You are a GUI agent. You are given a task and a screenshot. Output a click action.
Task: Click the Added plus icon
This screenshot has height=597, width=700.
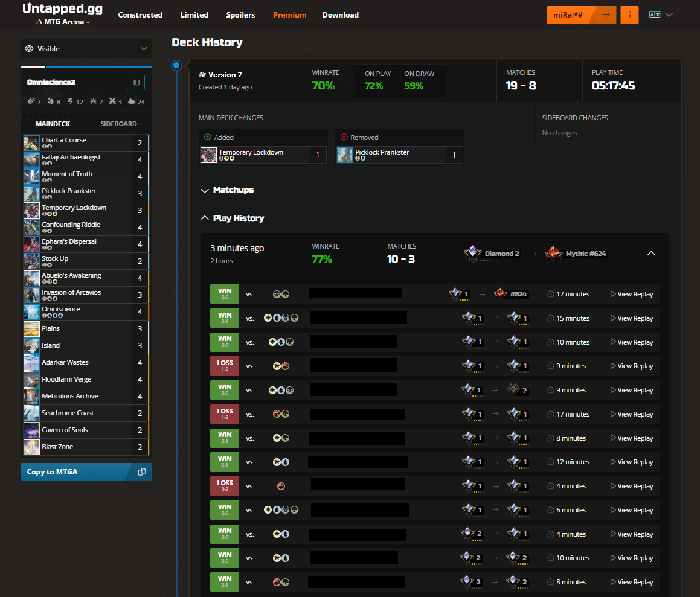[208, 138]
